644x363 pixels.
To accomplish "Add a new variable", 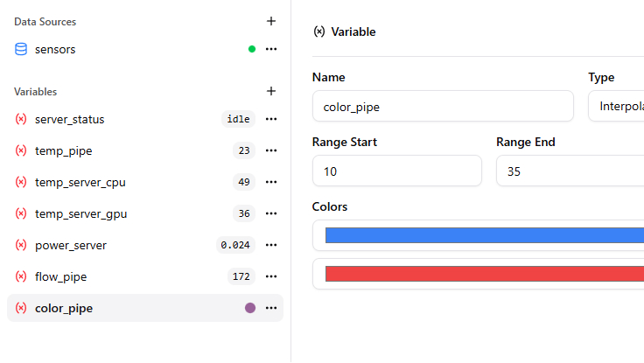I will pos(271,91).
